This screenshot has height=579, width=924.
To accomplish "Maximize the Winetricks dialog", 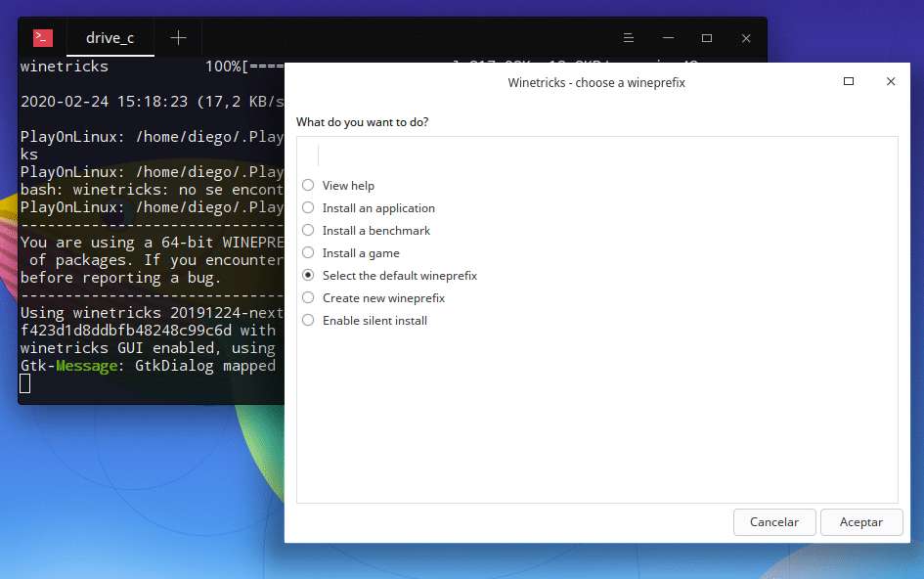I will point(849,81).
